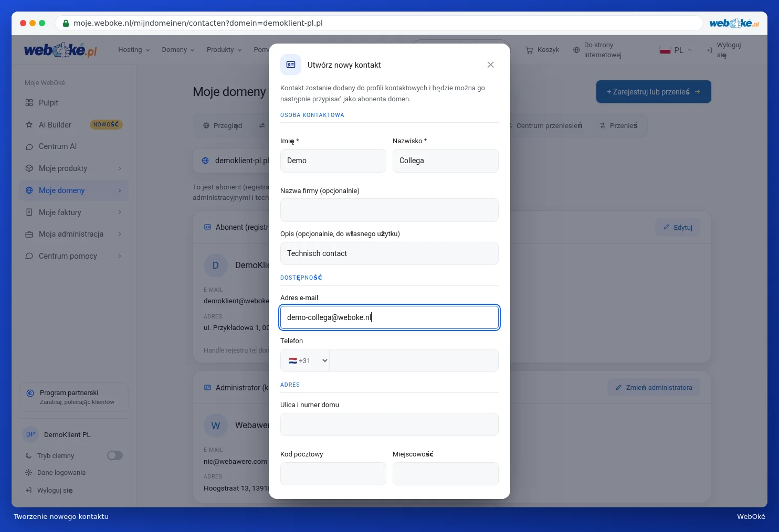Expand Moje produkty sidebar chevron
Screen dimensions: 779x532
tap(120, 168)
